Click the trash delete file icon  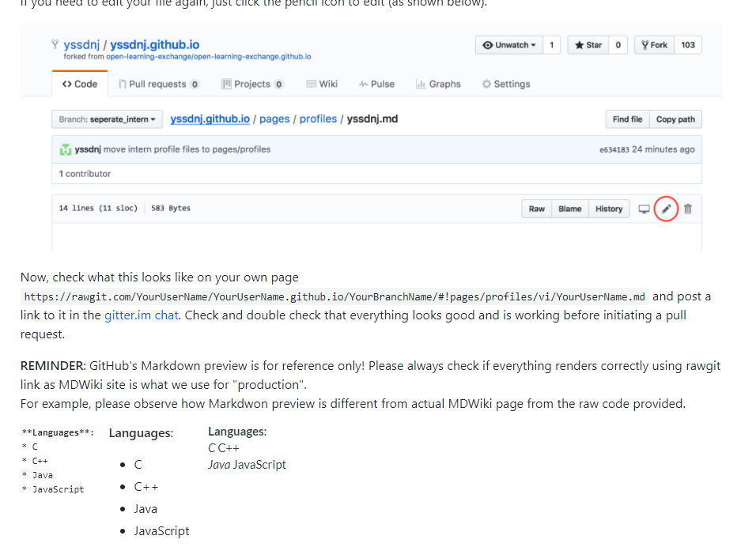tap(688, 209)
